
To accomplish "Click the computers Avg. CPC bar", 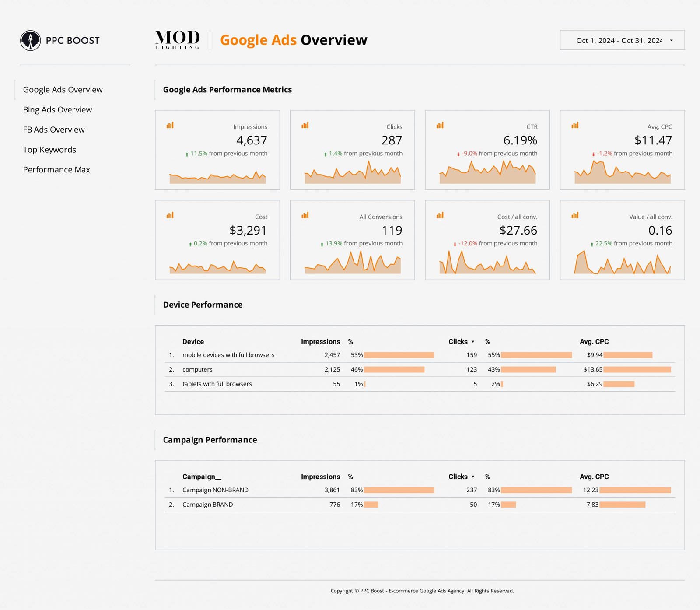I will [637, 370].
